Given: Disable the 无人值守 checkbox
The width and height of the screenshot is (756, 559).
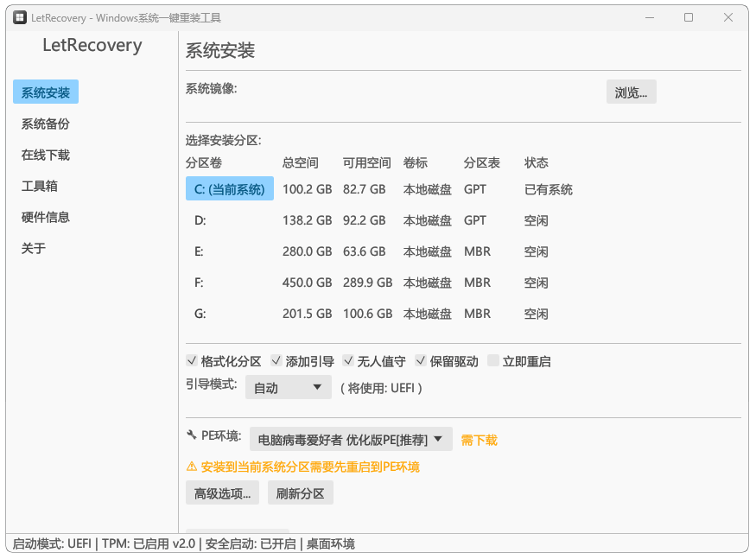Looking at the screenshot, I should pyautogui.click(x=348, y=361).
